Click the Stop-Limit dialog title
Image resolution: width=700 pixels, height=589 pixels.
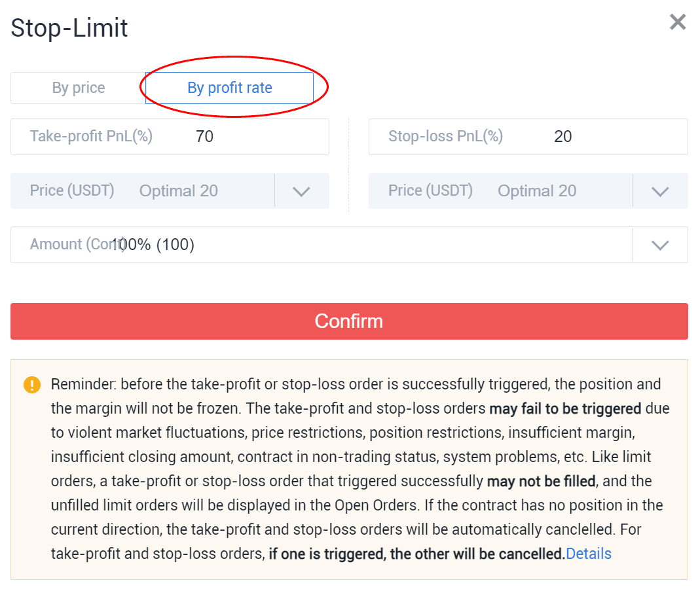coord(69,27)
